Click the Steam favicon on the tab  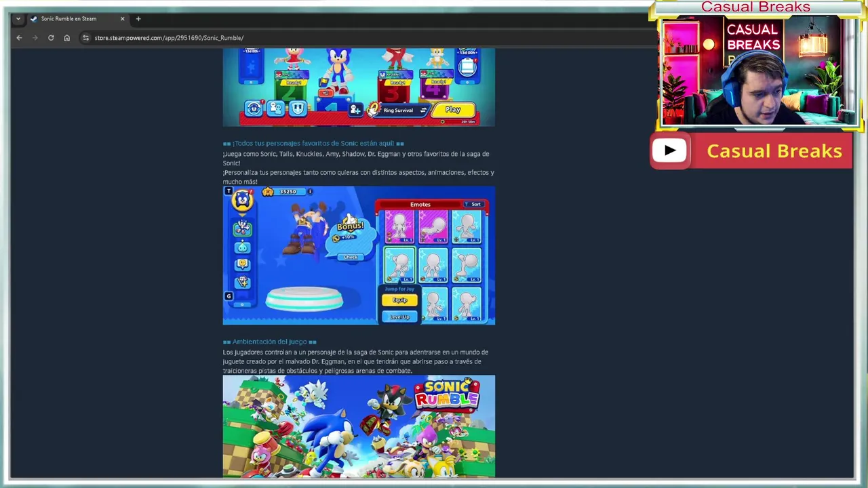point(34,19)
